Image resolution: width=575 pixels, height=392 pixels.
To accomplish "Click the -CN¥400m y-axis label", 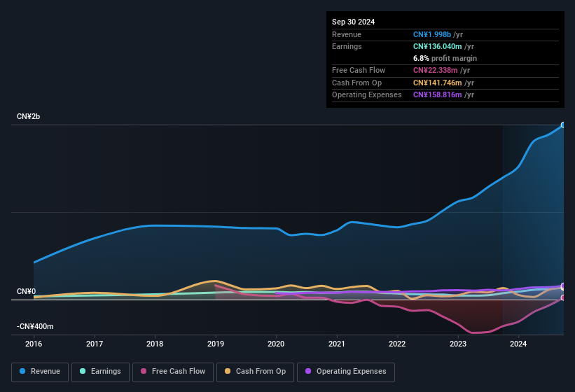I will (x=35, y=326).
